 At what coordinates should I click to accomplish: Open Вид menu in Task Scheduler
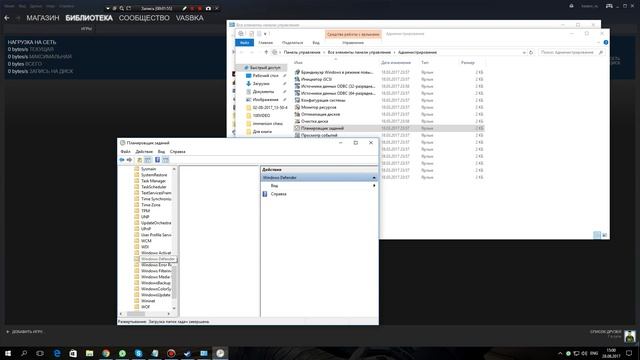pyautogui.click(x=161, y=151)
